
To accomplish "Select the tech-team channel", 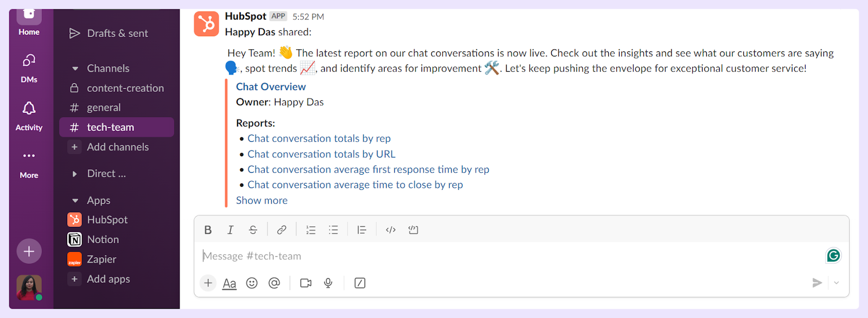I will pyautogui.click(x=117, y=127).
